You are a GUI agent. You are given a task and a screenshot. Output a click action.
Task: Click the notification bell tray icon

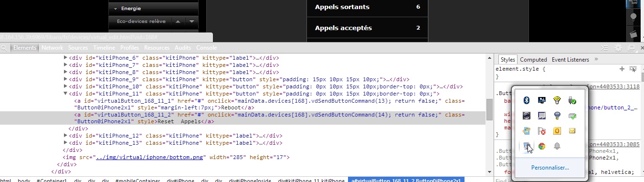(557, 146)
